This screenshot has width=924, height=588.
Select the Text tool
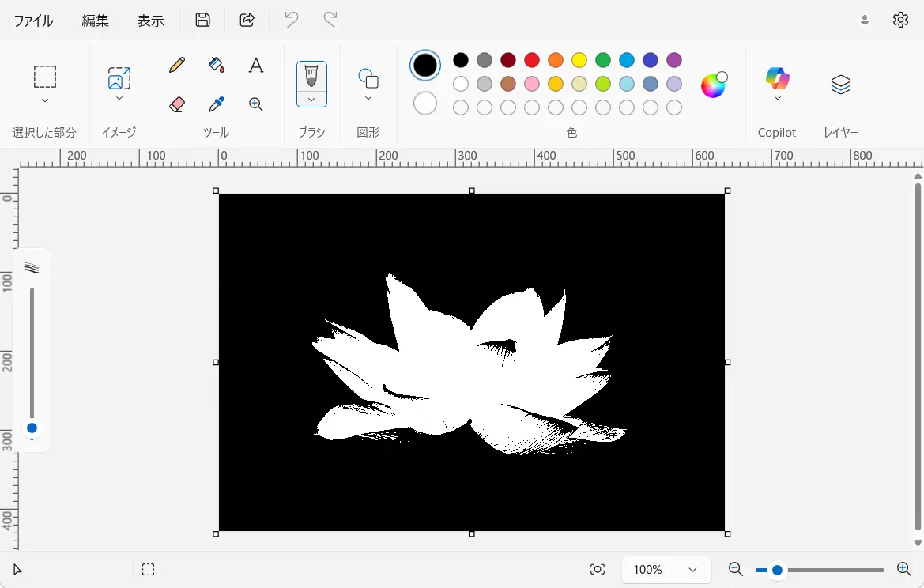(x=256, y=65)
